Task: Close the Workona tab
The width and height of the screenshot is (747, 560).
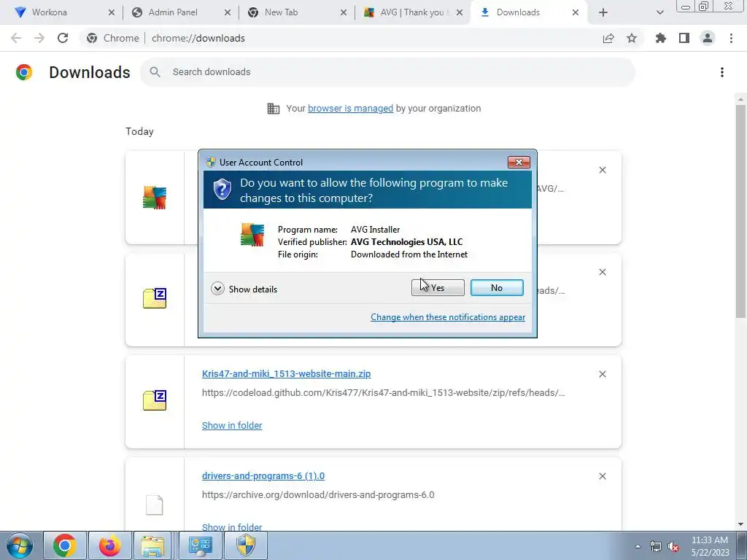Action: pos(112,12)
